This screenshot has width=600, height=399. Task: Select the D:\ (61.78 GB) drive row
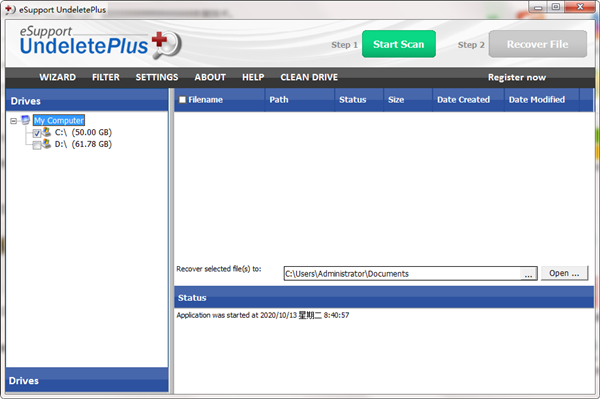(83, 144)
